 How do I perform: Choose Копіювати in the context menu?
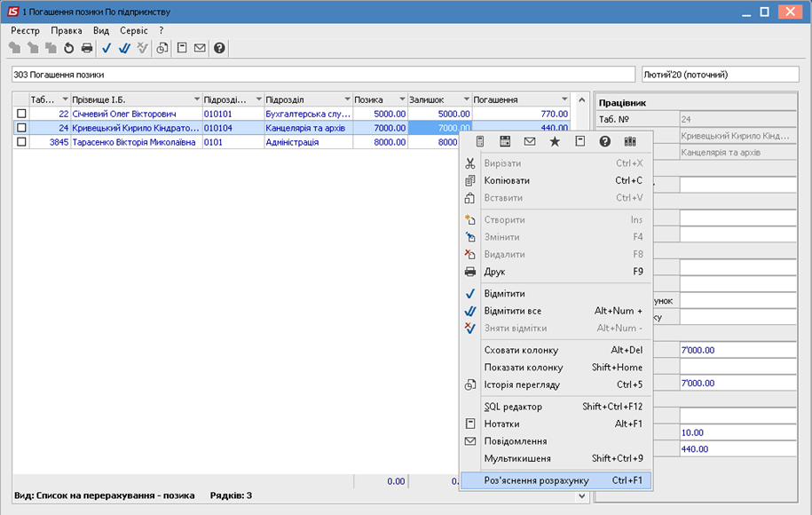[x=556, y=180]
